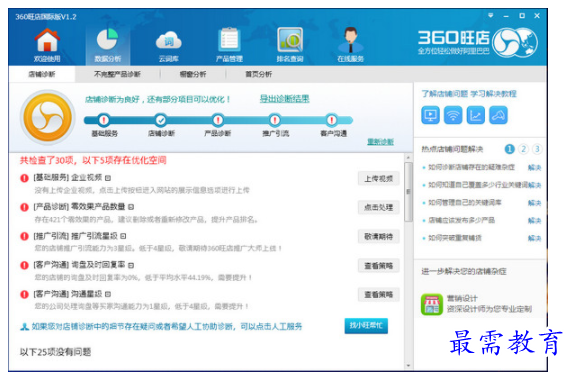The height and width of the screenshot is (374, 571).
Task: Click the 营销设计 green shop icon
Action: [432, 304]
